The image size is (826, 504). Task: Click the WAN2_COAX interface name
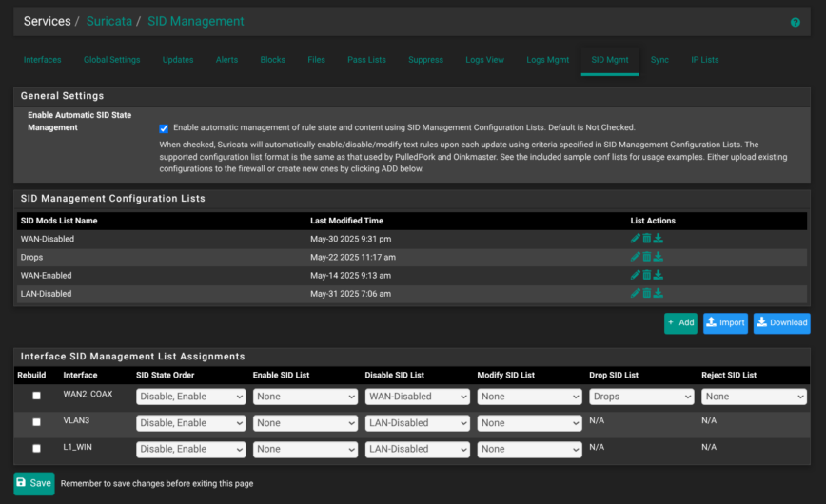(88, 394)
